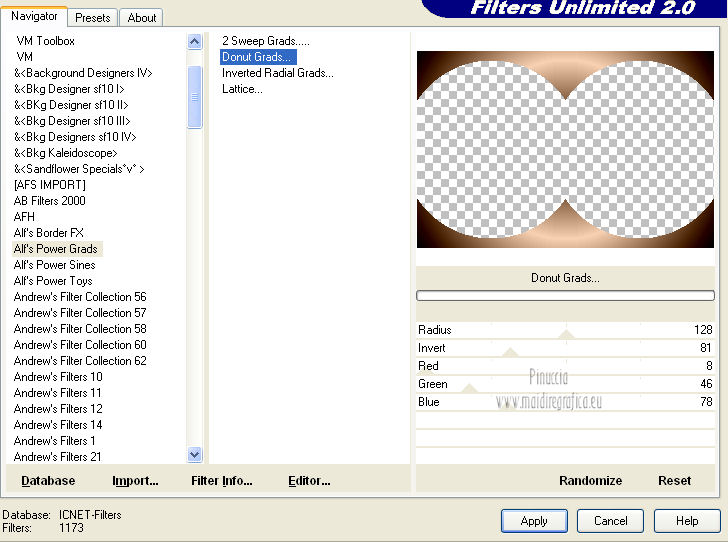Adjust the Invert slider

click(510, 352)
